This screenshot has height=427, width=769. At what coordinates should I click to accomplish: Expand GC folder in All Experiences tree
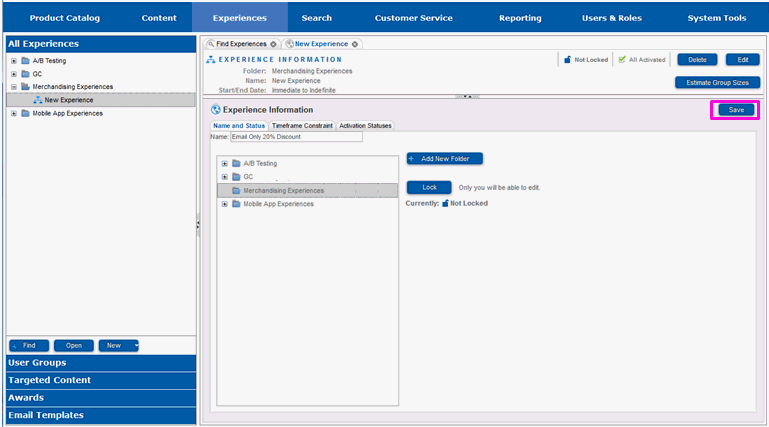(x=14, y=74)
